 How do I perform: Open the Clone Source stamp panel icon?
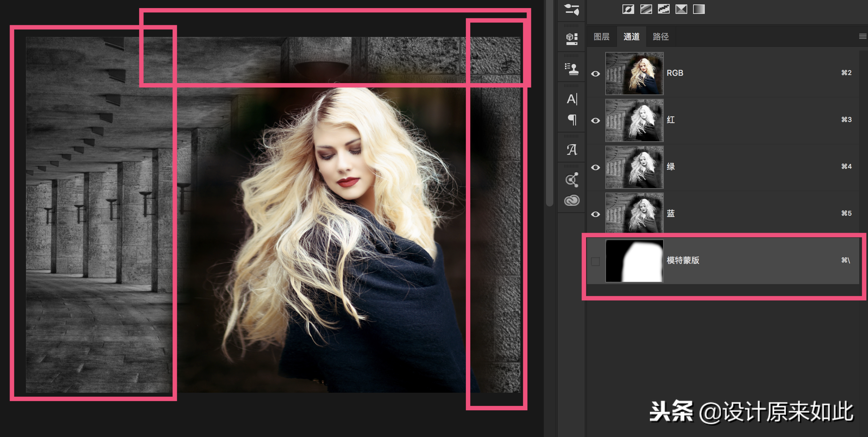point(572,69)
